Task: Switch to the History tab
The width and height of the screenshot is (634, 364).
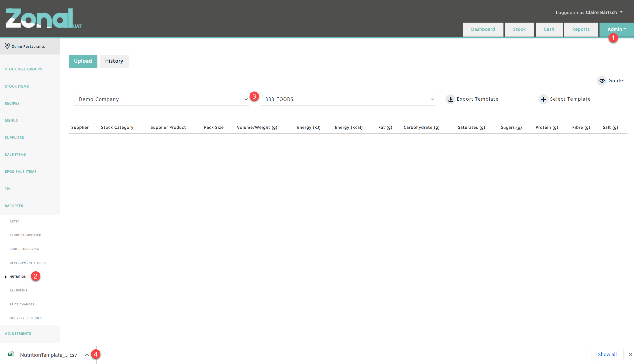Action: 114,61
